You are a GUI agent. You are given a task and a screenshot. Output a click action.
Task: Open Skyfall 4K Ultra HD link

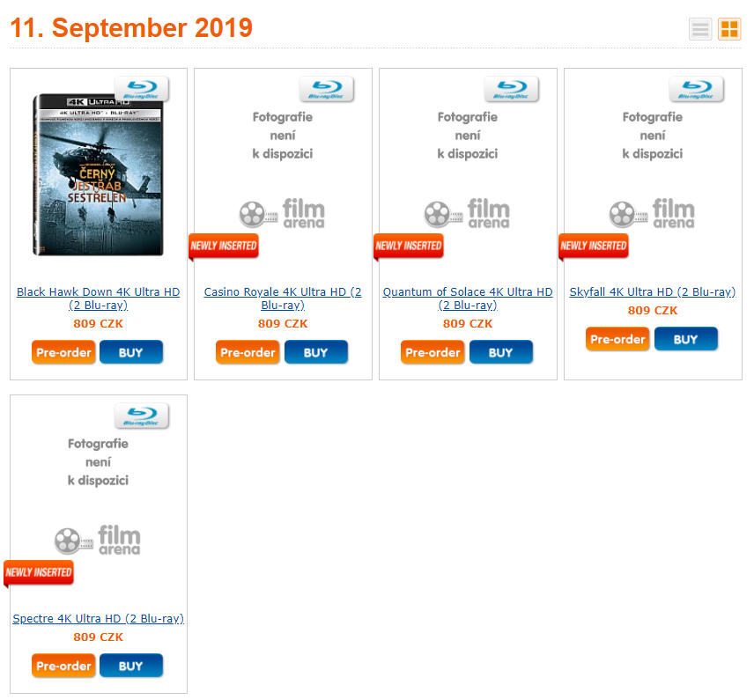653,291
